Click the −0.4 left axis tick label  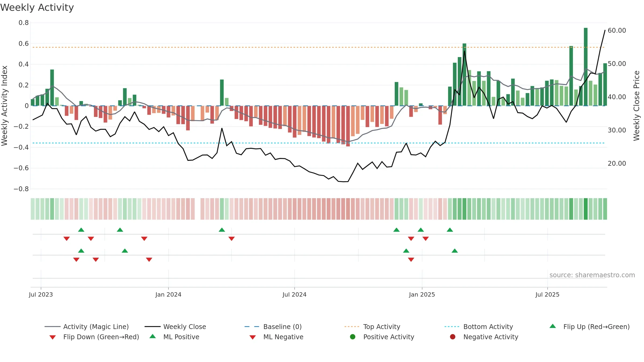(x=21, y=147)
